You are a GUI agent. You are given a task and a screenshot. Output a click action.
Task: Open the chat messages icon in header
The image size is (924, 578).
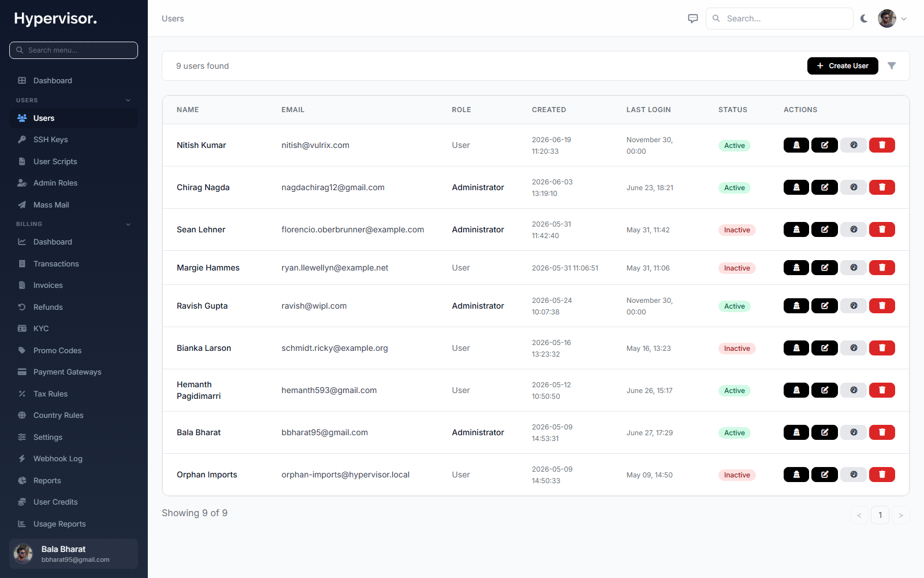693,18
